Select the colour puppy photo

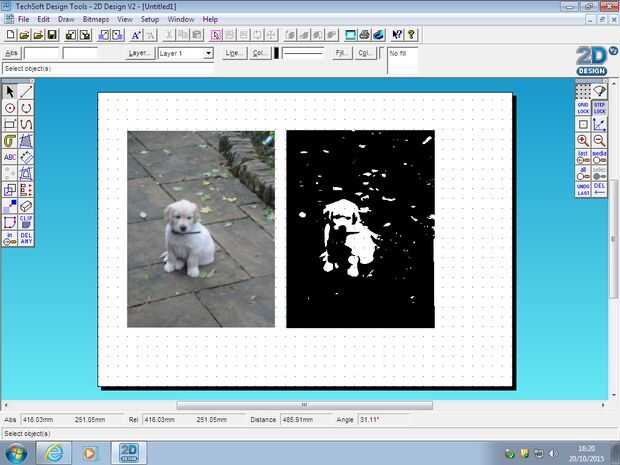[x=201, y=229]
